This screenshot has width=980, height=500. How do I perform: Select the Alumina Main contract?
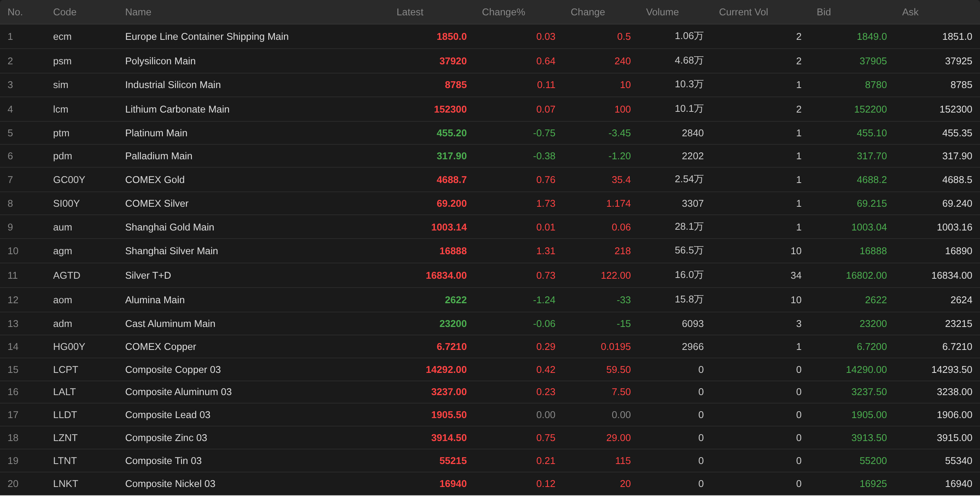(x=155, y=300)
